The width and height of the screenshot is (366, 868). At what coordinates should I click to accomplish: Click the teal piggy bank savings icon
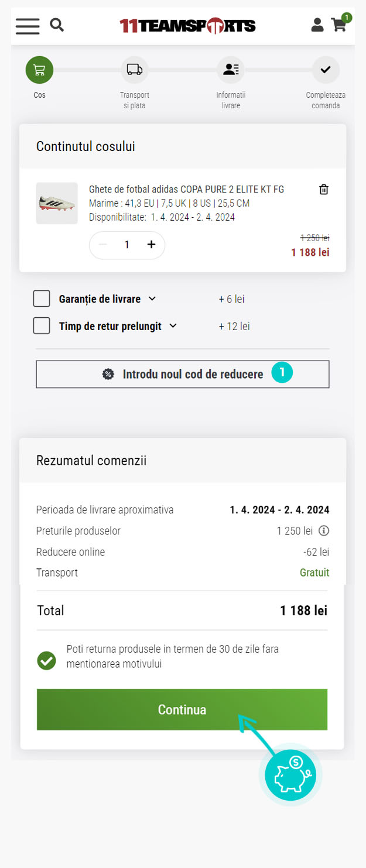[x=290, y=774]
